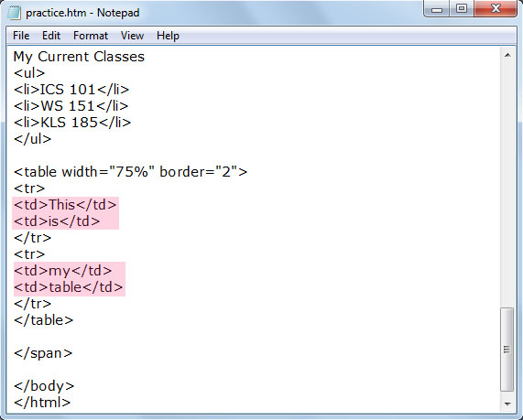Minimize the Notepad window
Viewport: 523px width, 420px height.
[x=436, y=8]
